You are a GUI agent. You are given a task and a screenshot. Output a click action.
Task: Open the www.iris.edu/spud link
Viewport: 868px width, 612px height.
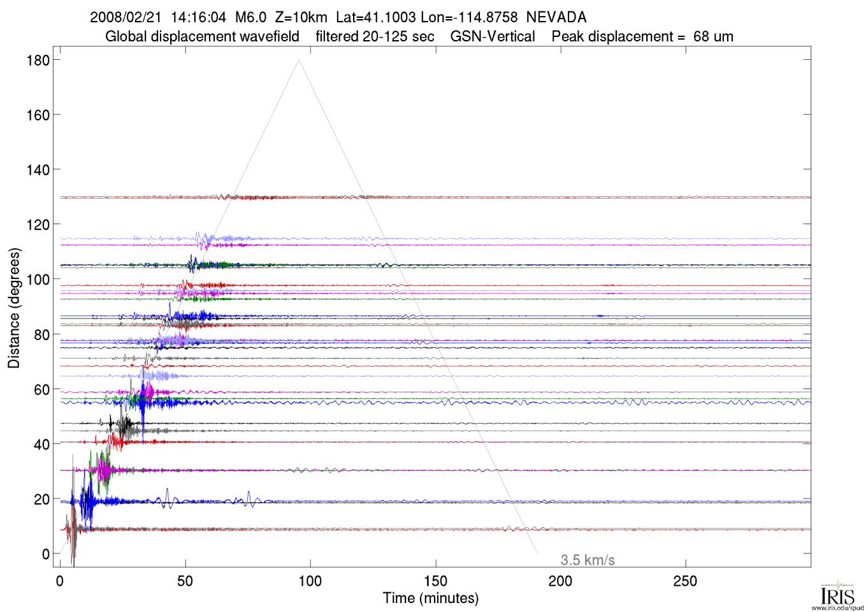click(837, 608)
